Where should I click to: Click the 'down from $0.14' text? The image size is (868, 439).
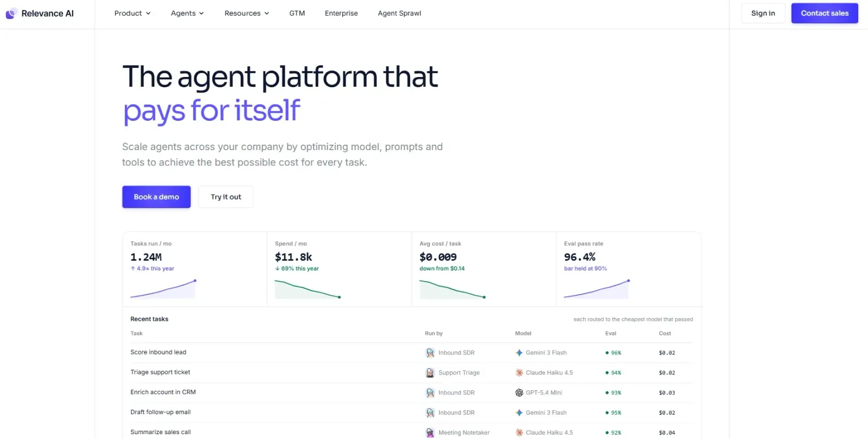pos(442,269)
